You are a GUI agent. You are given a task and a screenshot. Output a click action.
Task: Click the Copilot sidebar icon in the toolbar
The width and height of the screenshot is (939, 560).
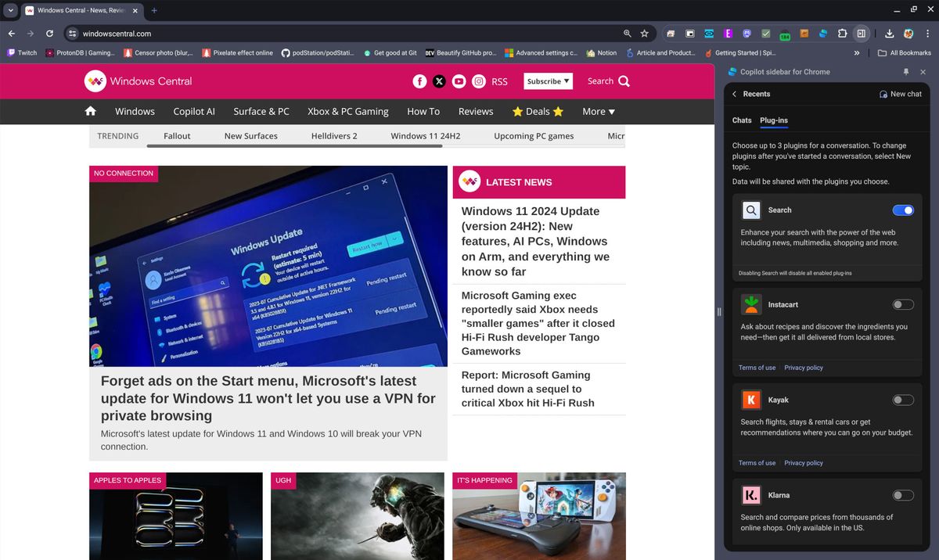[862, 34]
